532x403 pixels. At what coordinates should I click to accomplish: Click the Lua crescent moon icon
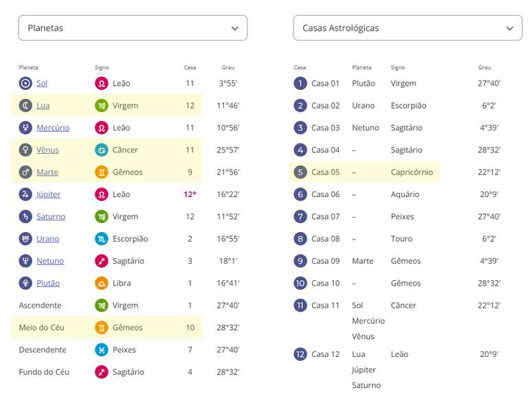pos(25,106)
